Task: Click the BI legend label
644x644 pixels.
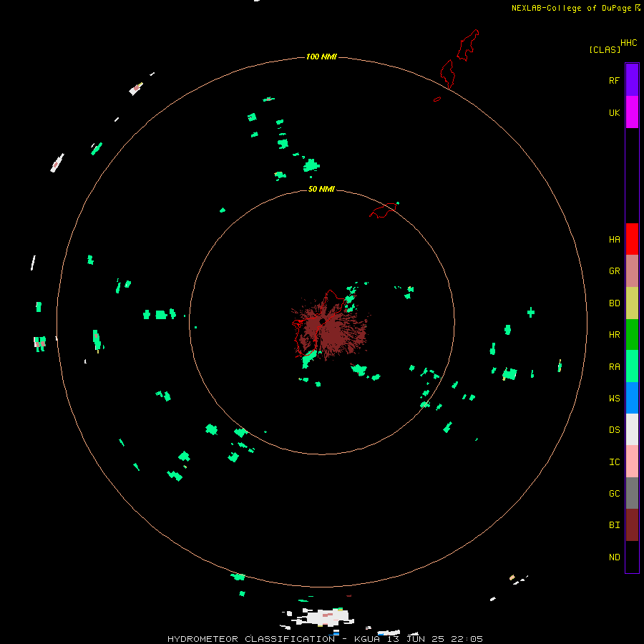Action: [x=614, y=525]
